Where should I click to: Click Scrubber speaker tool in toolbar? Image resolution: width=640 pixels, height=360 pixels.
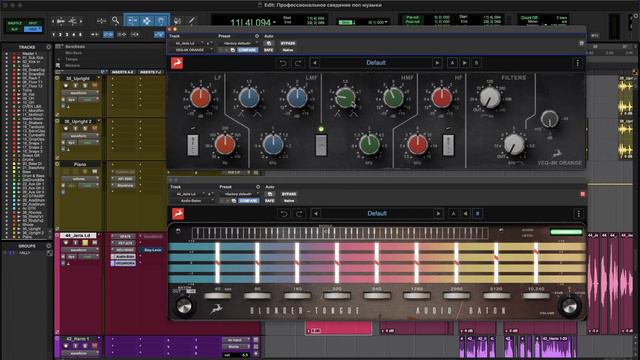click(178, 20)
